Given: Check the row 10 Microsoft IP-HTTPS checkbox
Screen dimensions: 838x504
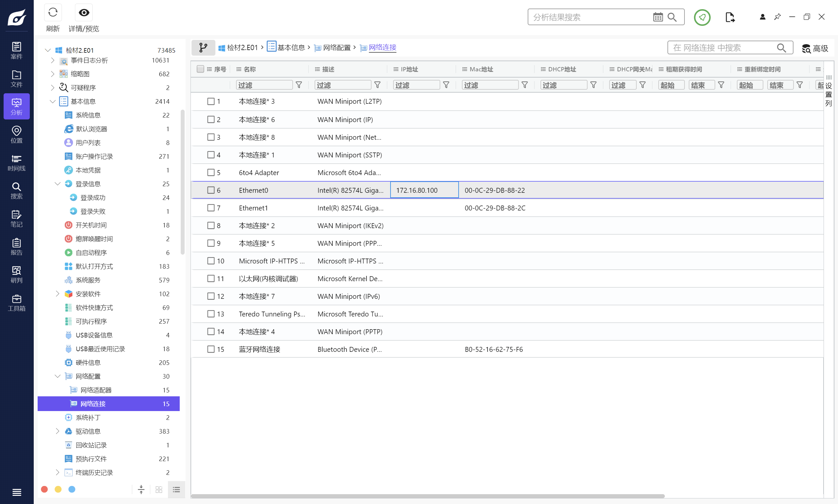Looking at the screenshot, I should (x=211, y=261).
